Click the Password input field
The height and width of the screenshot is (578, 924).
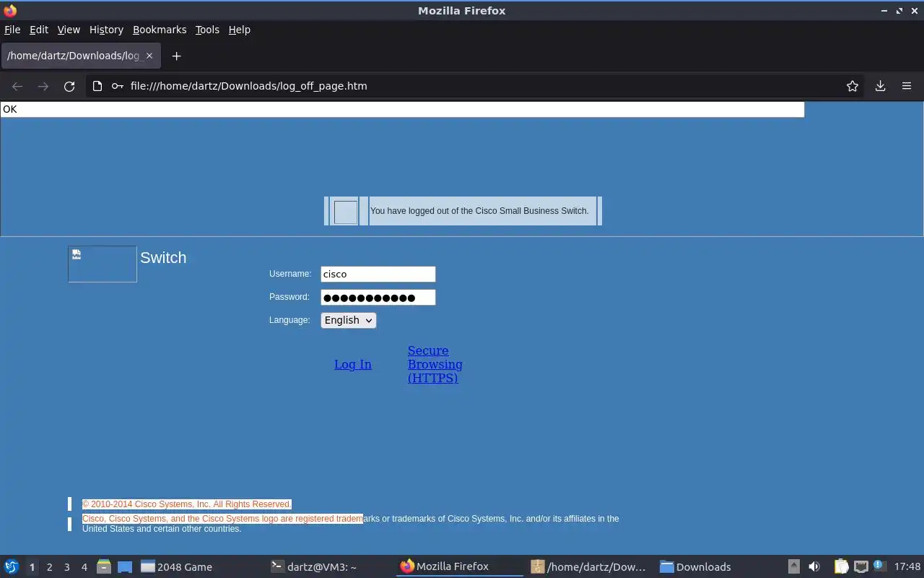(x=378, y=297)
